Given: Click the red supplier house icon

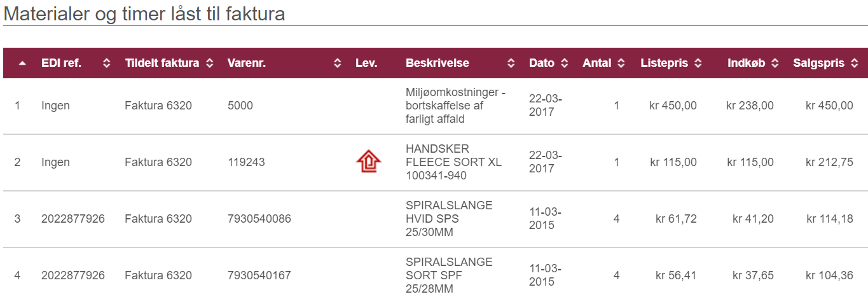Looking at the screenshot, I should [368, 162].
